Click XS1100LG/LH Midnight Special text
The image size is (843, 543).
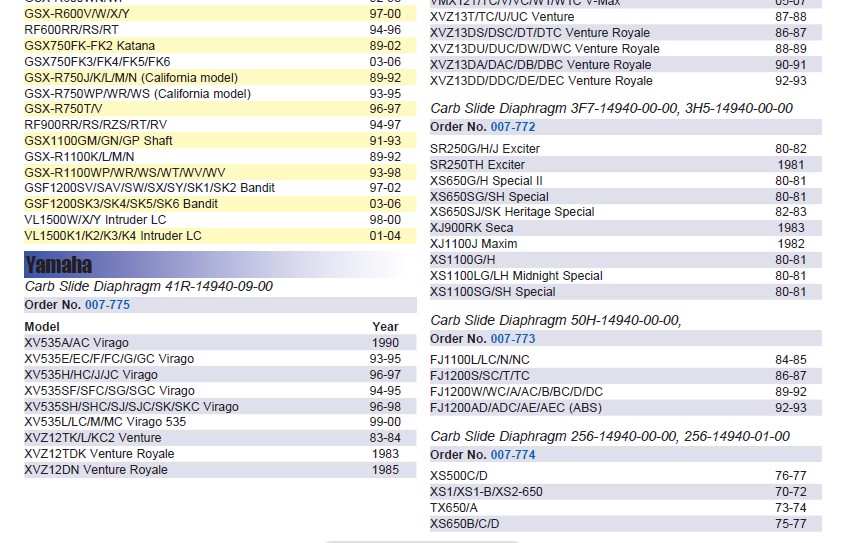tap(516, 276)
